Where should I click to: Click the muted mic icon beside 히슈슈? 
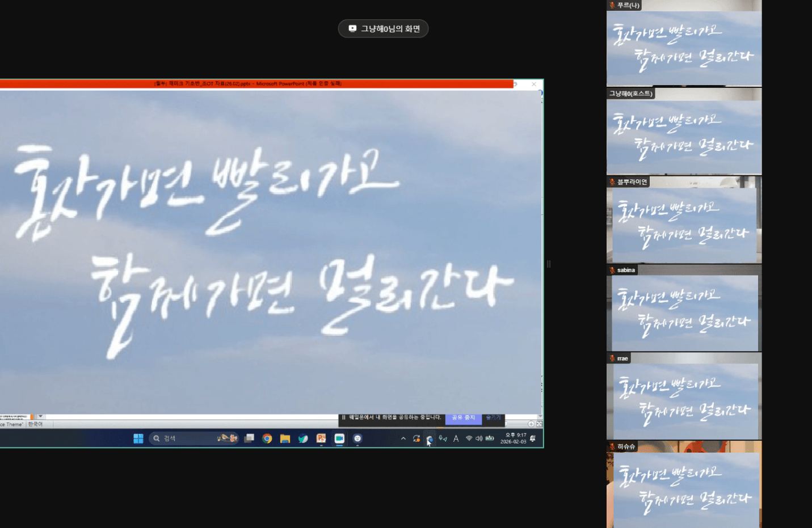[612, 447]
